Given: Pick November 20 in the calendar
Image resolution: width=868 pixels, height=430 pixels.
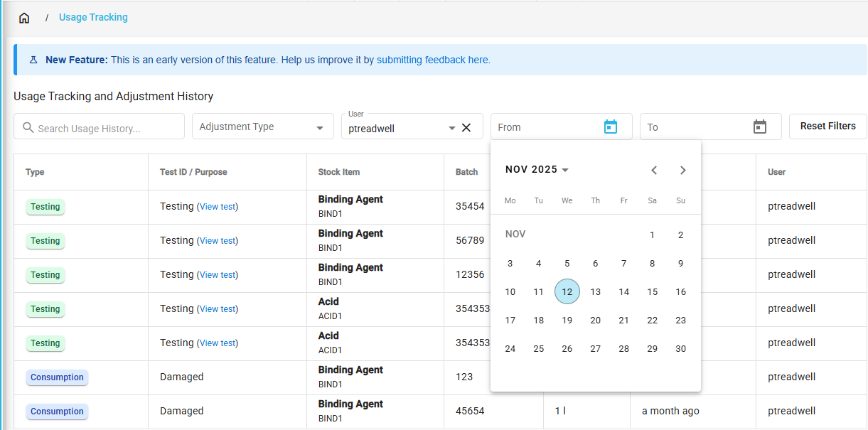Looking at the screenshot, I should click(x=596, y=320).
